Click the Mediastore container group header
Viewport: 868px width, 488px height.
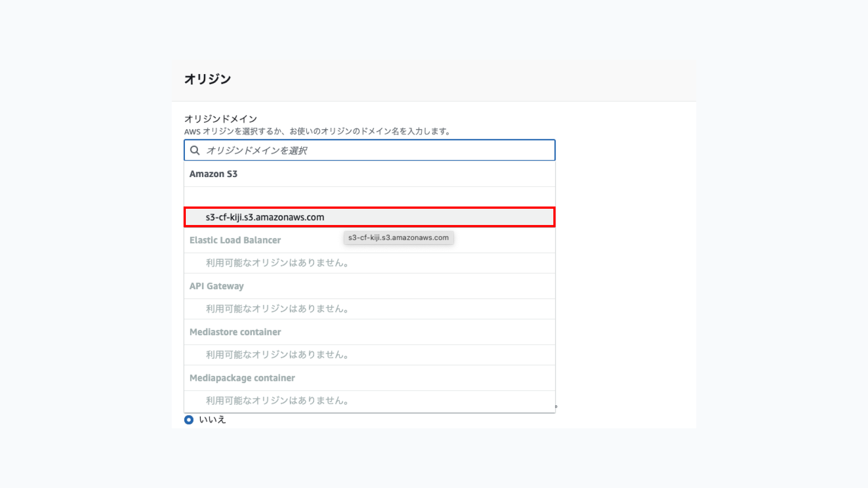tap(235, 332)
